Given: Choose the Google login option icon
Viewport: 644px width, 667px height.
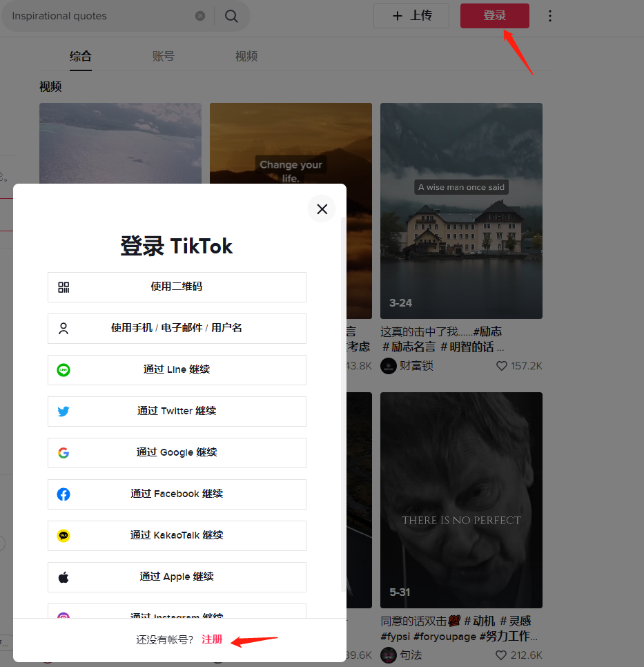Looking at the screenshot, I should [64, 453].
